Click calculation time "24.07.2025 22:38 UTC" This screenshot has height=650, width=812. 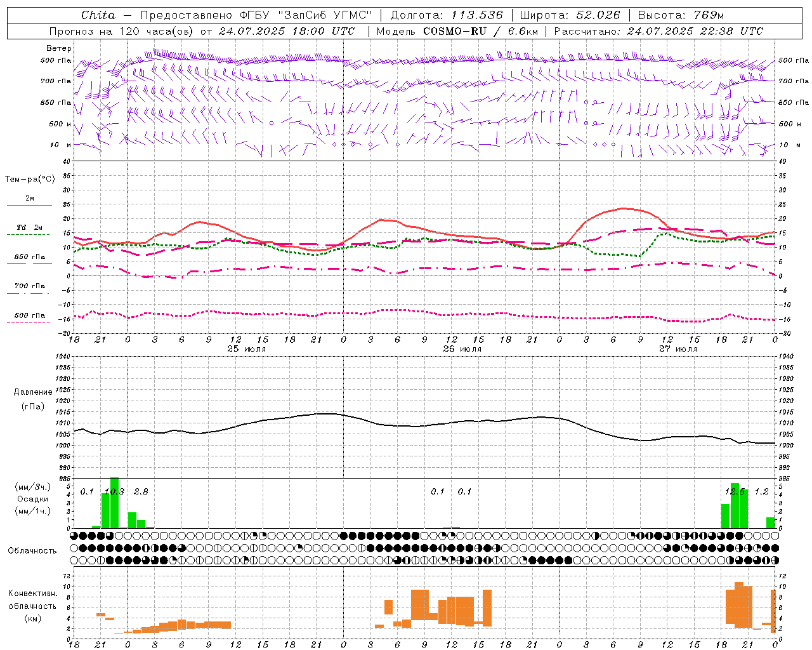(695, 31)
